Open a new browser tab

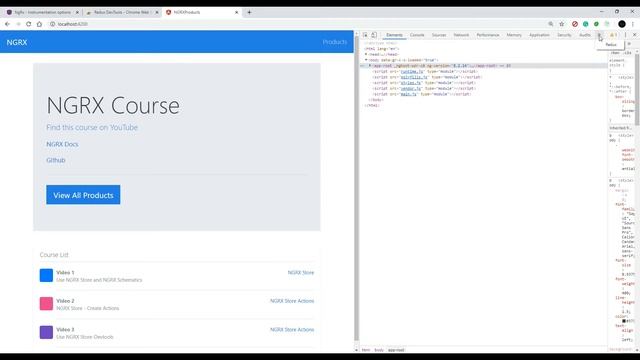[x=249, y=12]
